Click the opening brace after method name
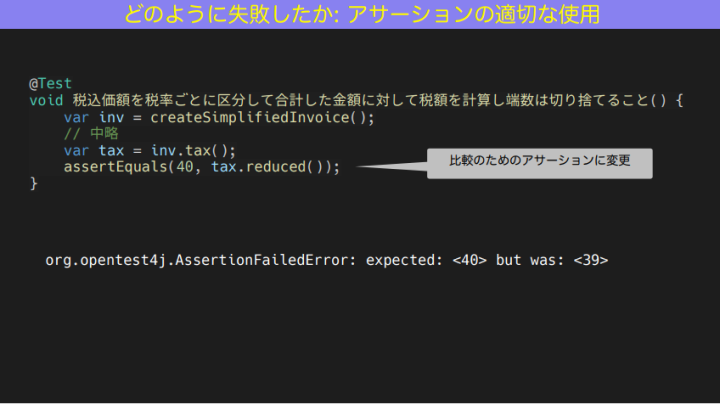Image resolution: width=720 pixels, height=404 pixels. [x=680, y=100]
